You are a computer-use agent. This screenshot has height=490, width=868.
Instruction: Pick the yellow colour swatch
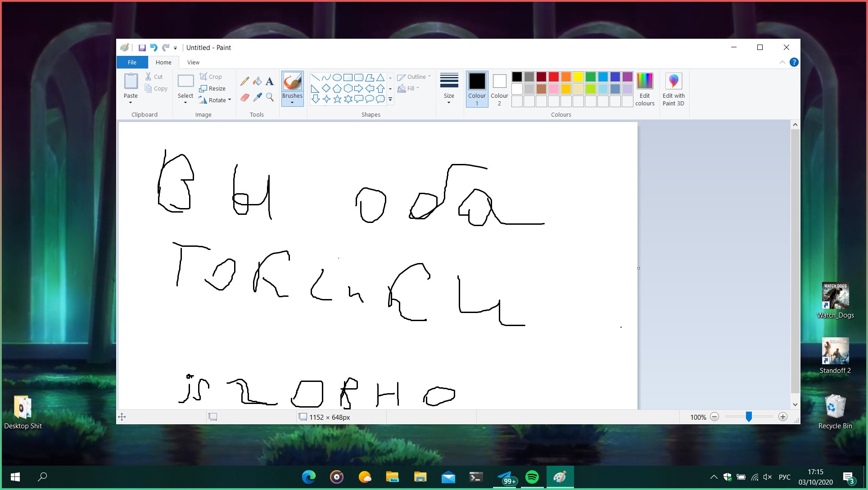[x=578, y=77]
